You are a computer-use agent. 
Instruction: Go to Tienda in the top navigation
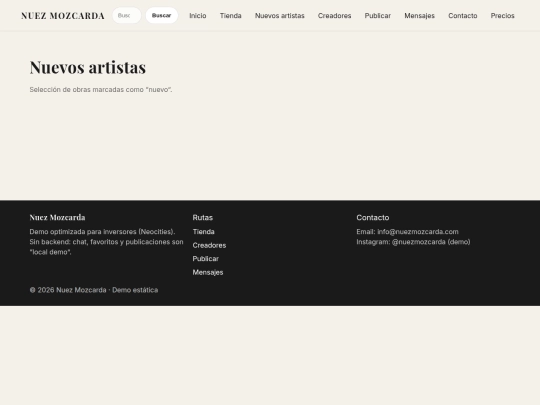tap(231, 16)
